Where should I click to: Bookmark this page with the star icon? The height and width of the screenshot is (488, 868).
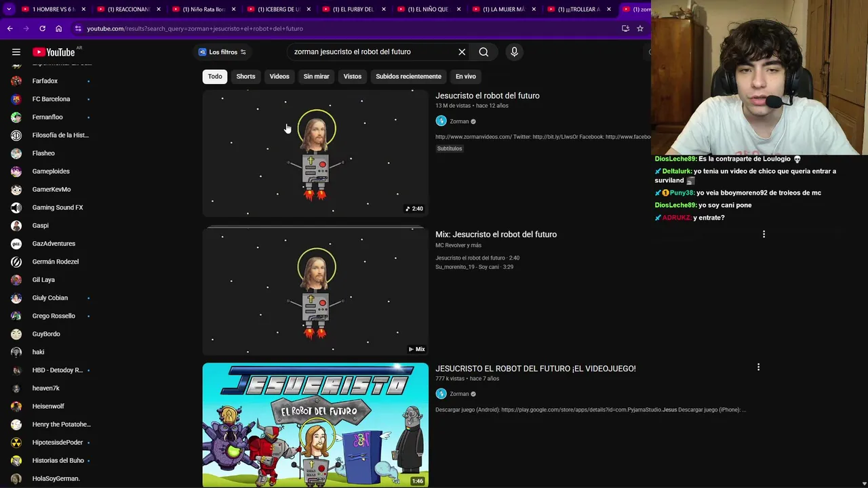(x=639, y=28)
